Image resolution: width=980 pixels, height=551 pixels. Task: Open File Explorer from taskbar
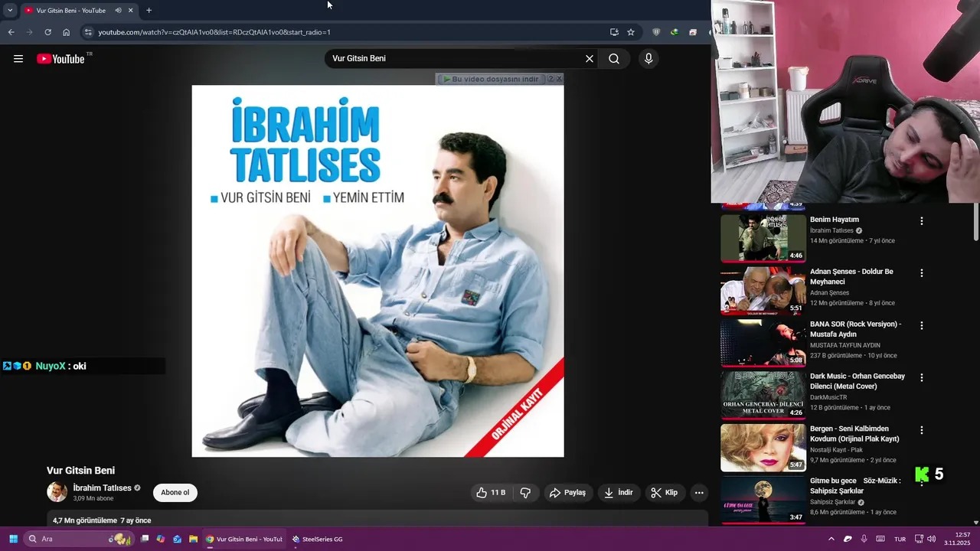(x=193, y=539)
